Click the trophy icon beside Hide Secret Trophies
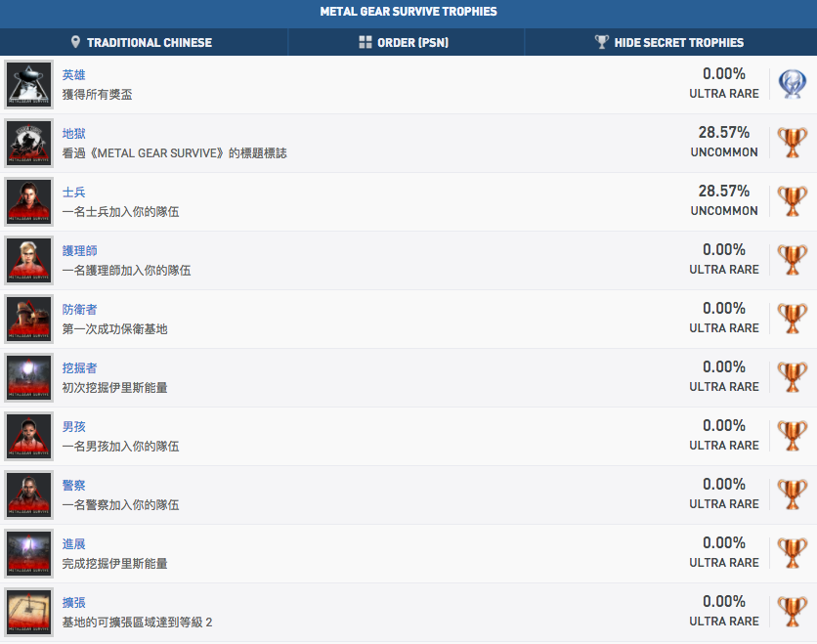Viewport: 817px width, 644px height. coord(601,42)
